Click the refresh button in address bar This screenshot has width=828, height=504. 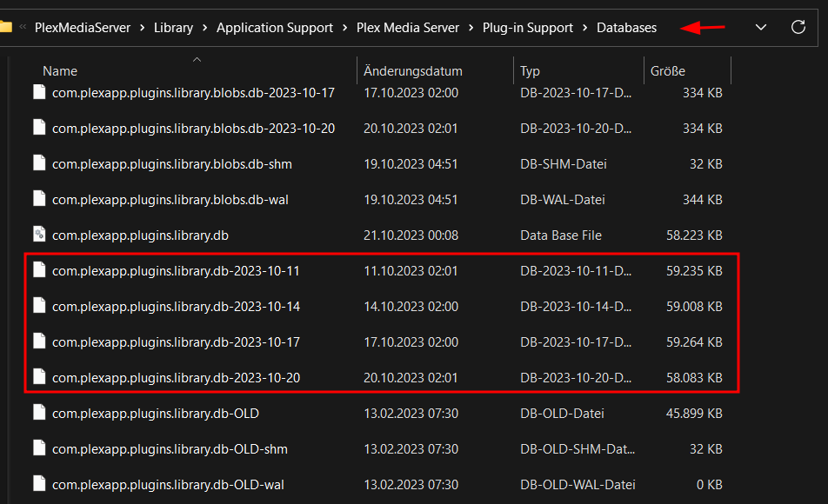coord(798,27)
